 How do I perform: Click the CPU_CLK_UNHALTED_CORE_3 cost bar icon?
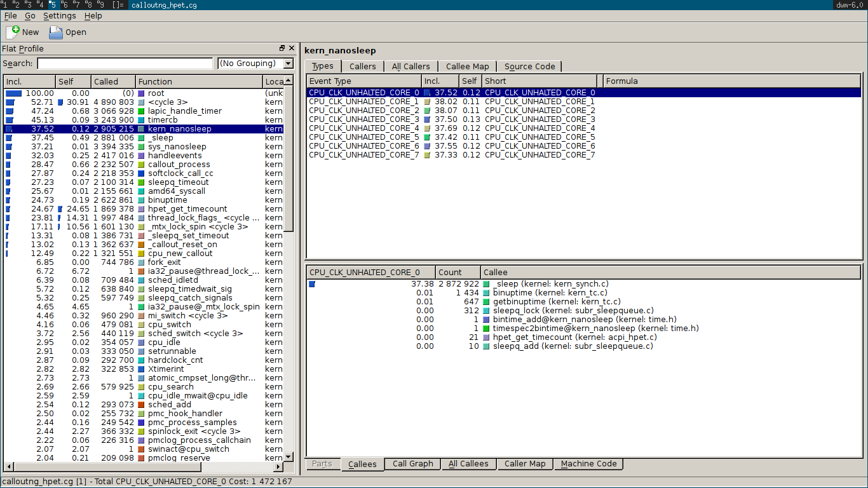[x=428, y=119]
